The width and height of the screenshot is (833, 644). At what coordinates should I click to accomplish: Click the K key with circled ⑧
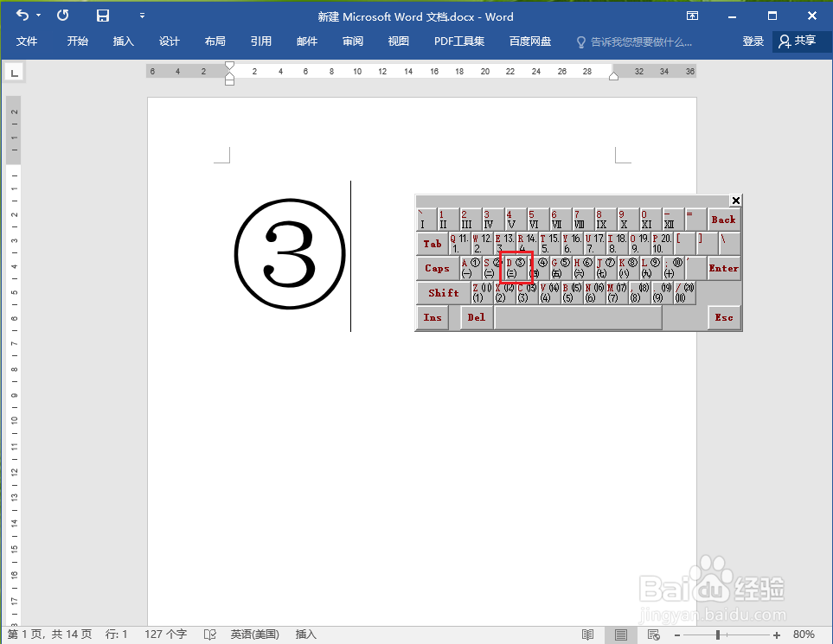click(628, 268)
